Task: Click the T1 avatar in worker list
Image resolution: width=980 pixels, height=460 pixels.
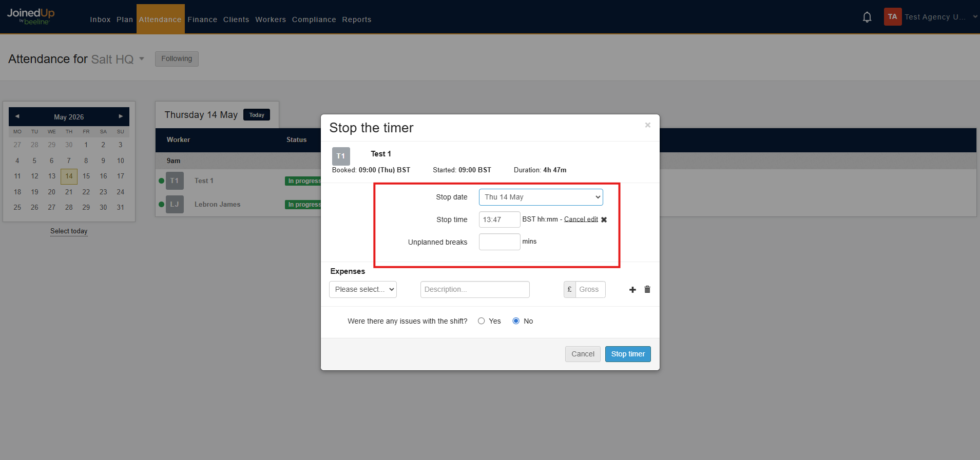Action: (x=175, y=181)
